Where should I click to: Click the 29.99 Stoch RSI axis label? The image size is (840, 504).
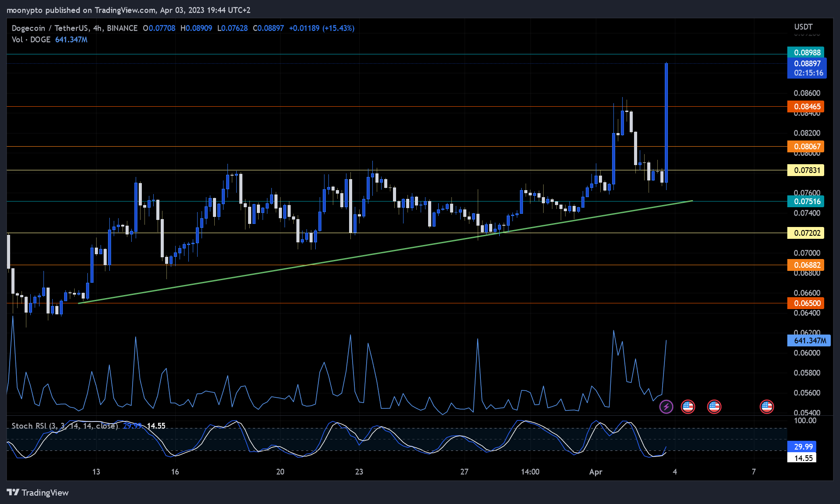pyautogui.click(x=802, y=446)
